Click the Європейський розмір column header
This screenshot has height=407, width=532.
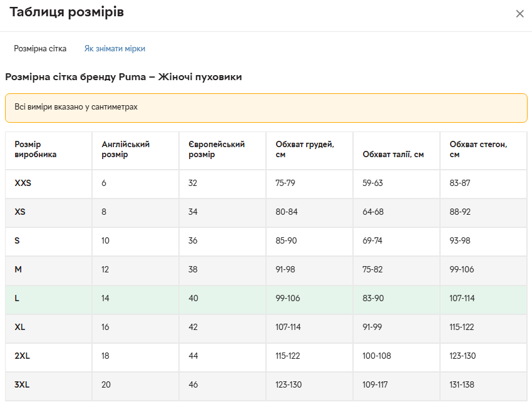[216, 150]
